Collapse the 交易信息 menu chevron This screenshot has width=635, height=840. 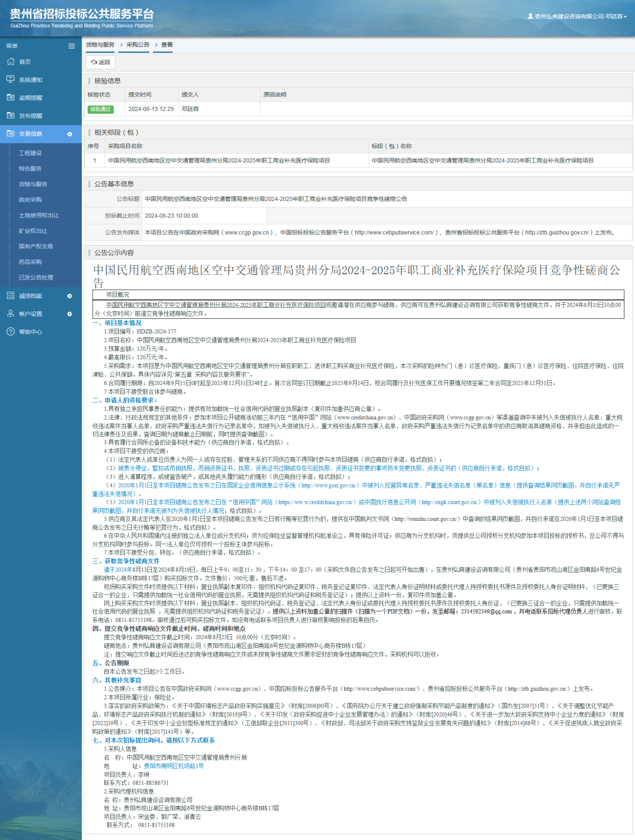point(70,134)
